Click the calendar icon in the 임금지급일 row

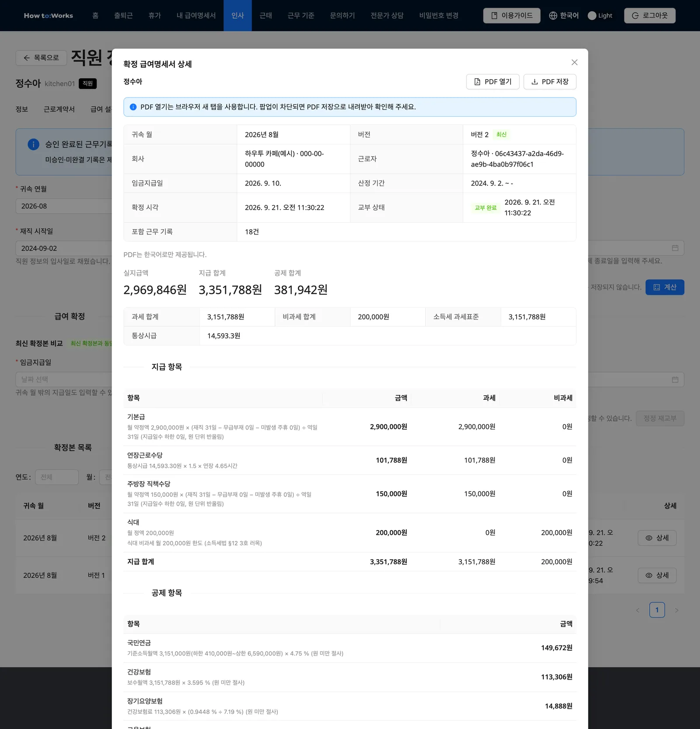pyautogui.click(x=675, y=380)
